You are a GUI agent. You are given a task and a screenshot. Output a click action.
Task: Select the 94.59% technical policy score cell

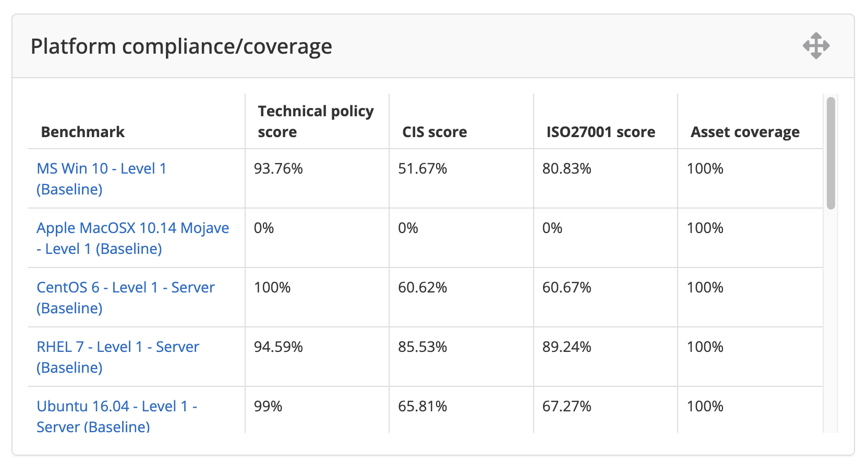coord(279,347)
